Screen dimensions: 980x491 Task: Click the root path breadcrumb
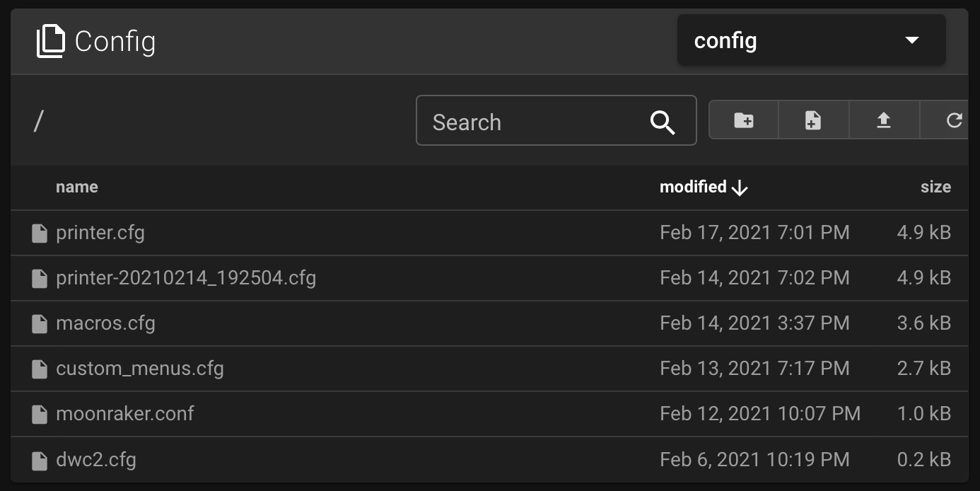click(x=39, y=120)
